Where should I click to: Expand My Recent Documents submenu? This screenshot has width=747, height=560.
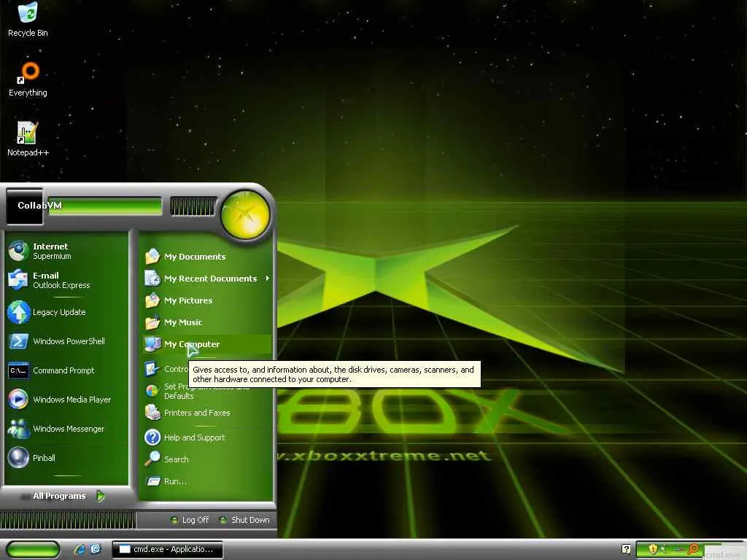[x=206, y=279]
